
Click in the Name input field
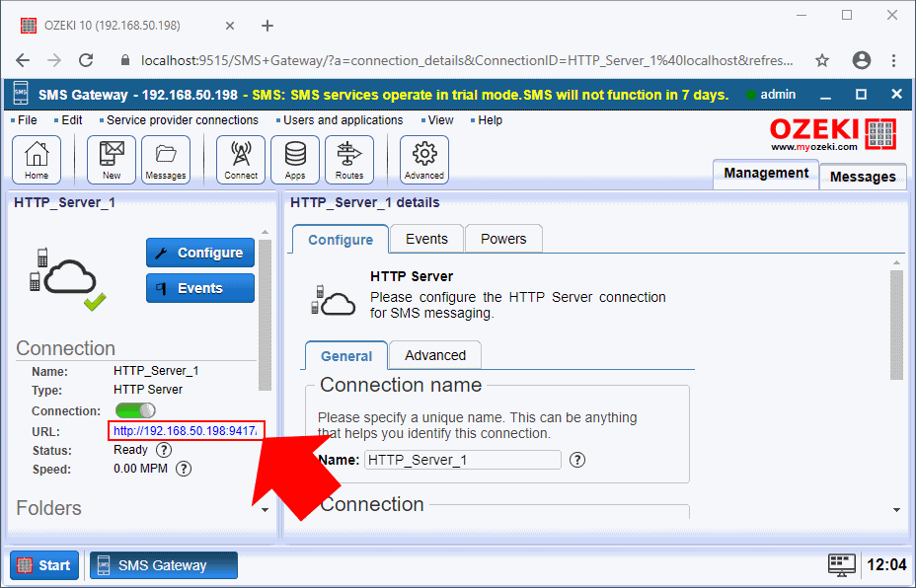(x=463, y=460)
